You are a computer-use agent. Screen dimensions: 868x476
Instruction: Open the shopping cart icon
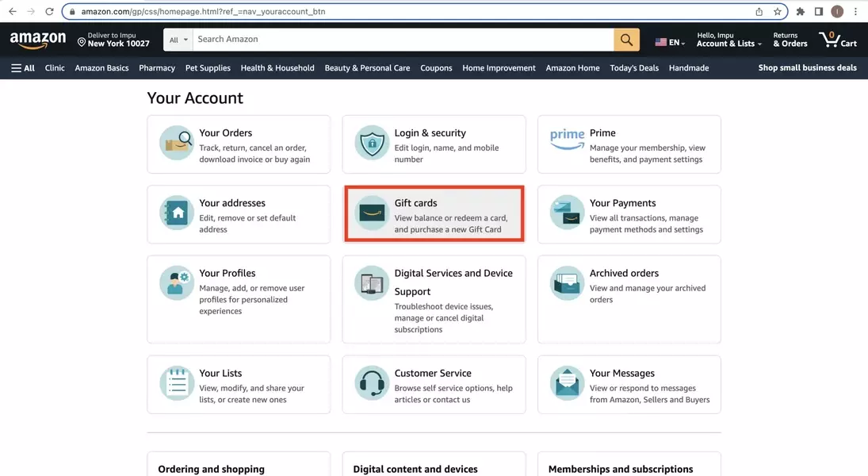(x=838, y=40)
